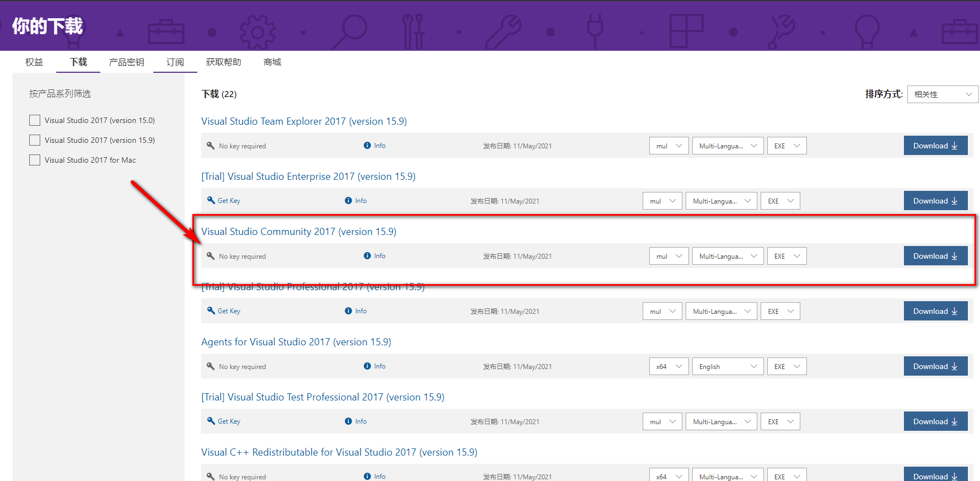The image size is (980, 481).
Task: Click key icon in Community 2017 row
Action: pyautogui.click(x=211, y=256)
